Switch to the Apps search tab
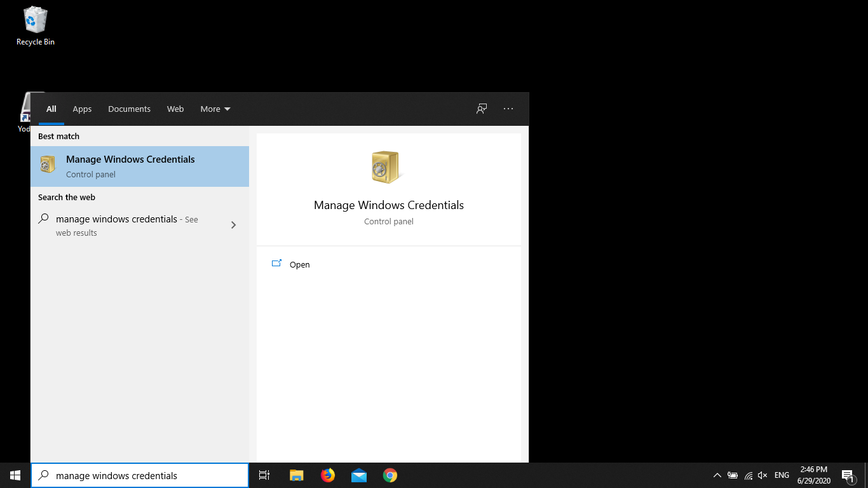868x488 pixels. coord(82,109)
